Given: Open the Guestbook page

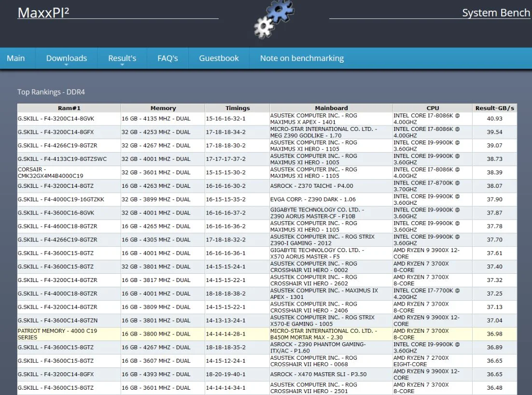Looking at the screenshot, I should click(x=219, y=58).
